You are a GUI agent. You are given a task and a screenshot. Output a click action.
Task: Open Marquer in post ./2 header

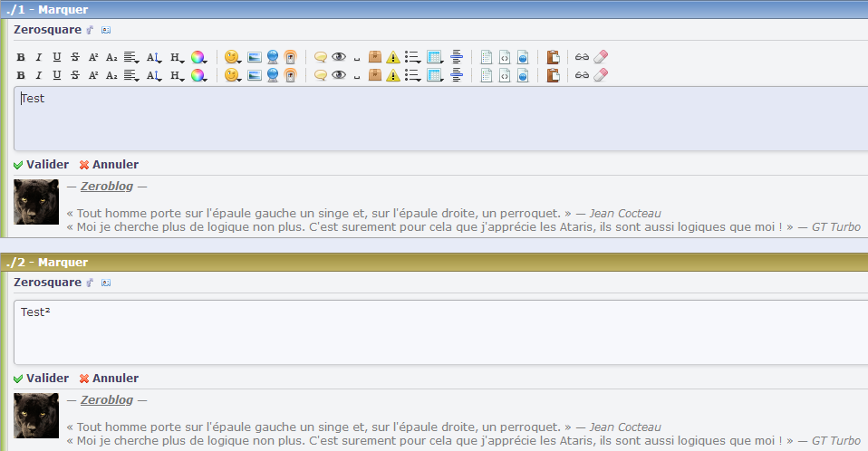click(63, 263)
